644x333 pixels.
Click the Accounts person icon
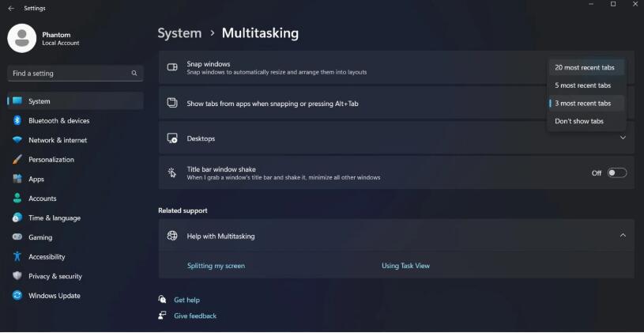tap(17, 199)
